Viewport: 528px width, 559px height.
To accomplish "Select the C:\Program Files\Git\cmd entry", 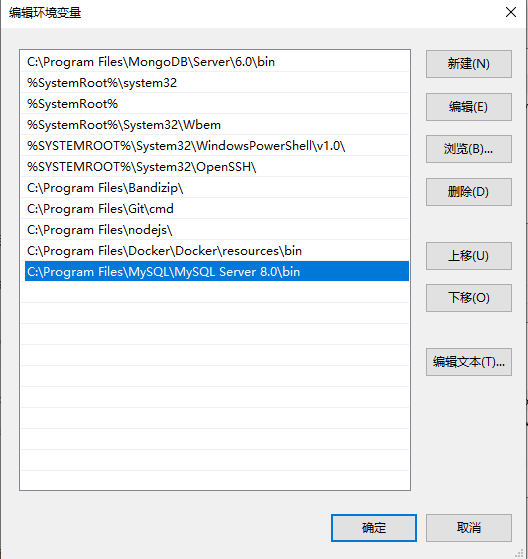I will pyautogui.click(x=215, y=209).
